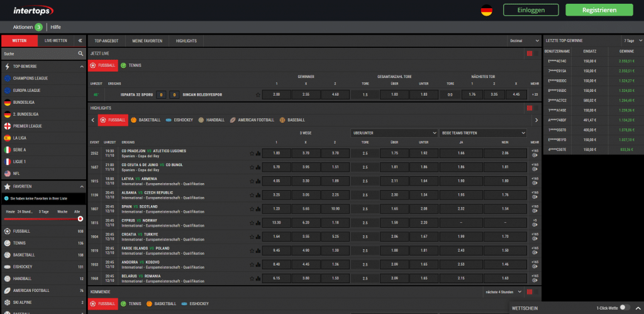644x314 pixels.
Task: Watch Spain vs Scotland via eye icon
Action: [x=535, y=211]
